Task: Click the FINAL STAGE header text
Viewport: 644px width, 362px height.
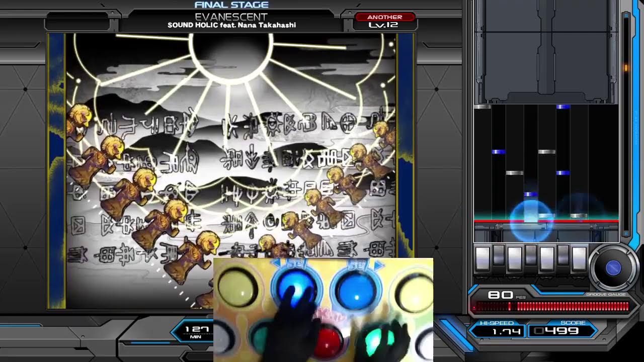Action: (x=231, y=5)
